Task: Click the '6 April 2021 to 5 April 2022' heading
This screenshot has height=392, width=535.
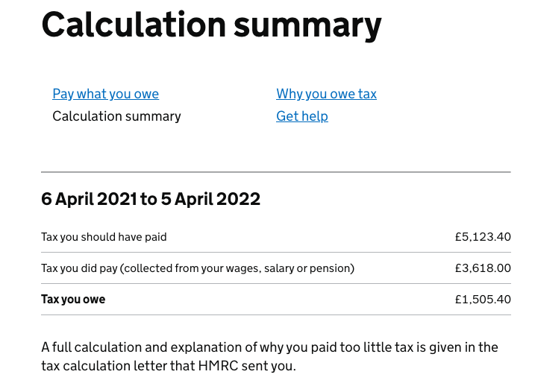Action: (x=151, y=199)
